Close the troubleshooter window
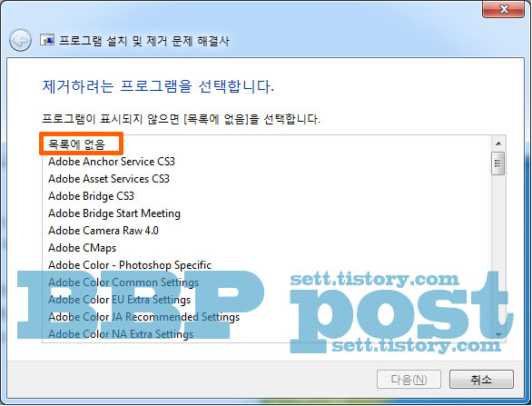 point(504,9)
